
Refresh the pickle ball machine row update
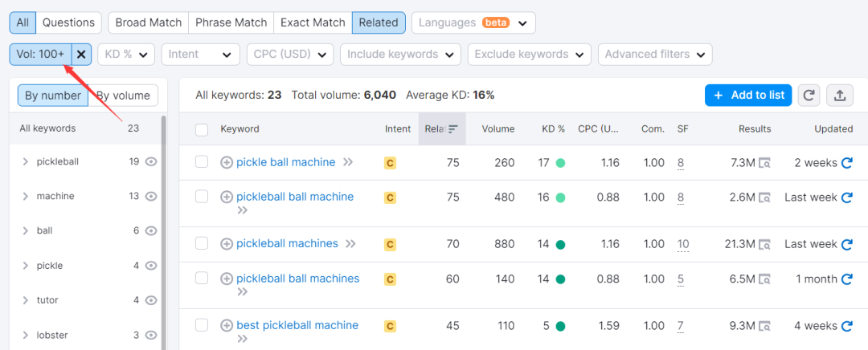[846, 163]
